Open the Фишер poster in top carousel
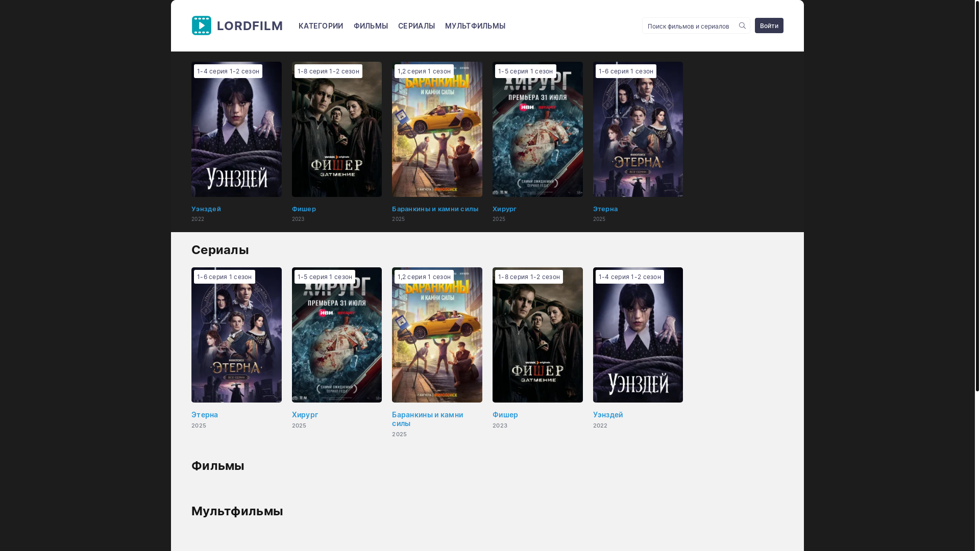This screenshot has width=980, height=551. [337, 129]
